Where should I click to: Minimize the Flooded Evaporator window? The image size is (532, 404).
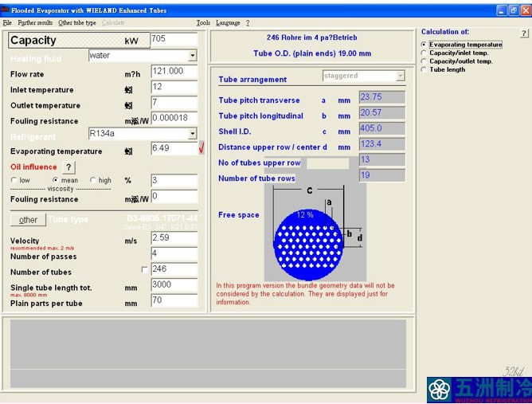[x=503, y=10]
